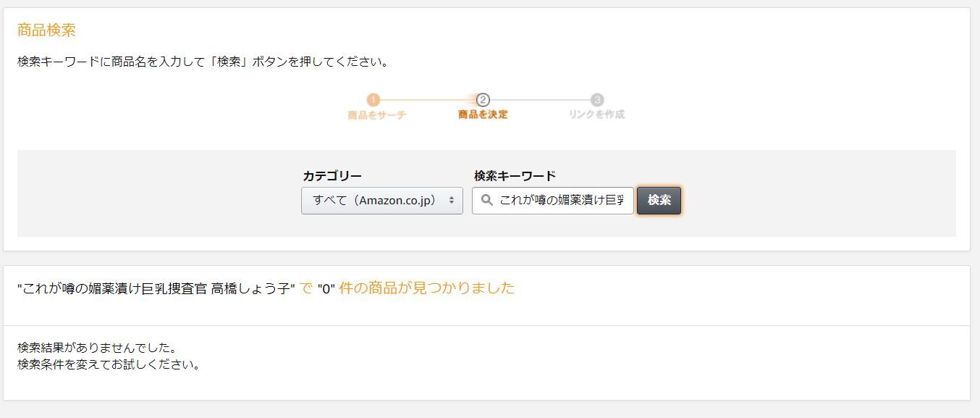Click the step 3 circle indicator
This screenshot has width=980, height=418.
pos(596,100)
